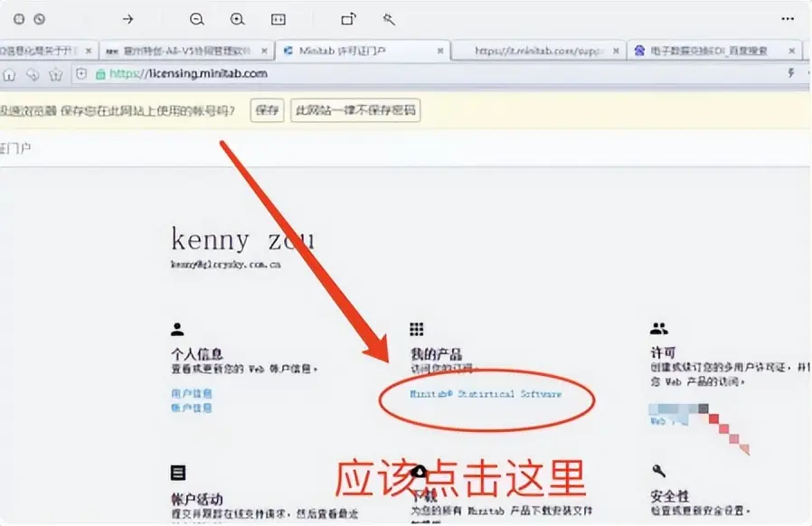Open the 帐户信息 link under 个人信息

click(x=191, y=408)
